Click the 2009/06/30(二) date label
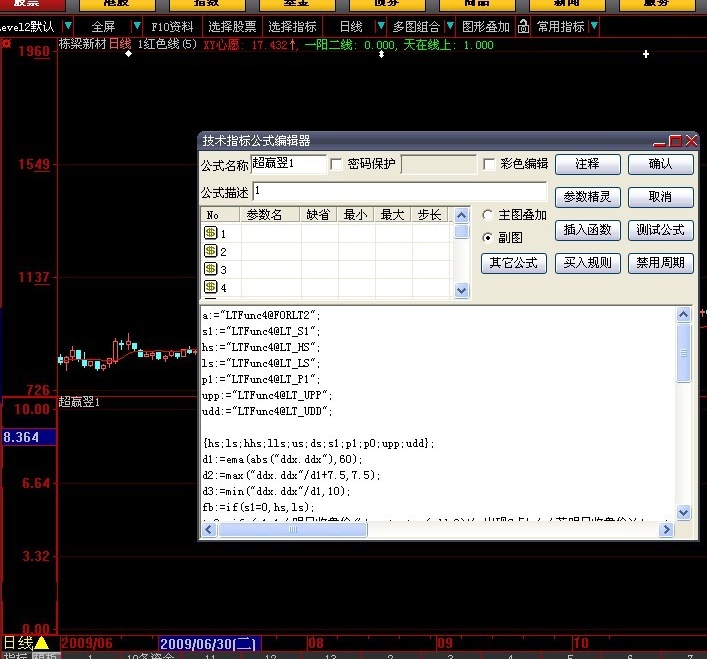 pos(208,644)
